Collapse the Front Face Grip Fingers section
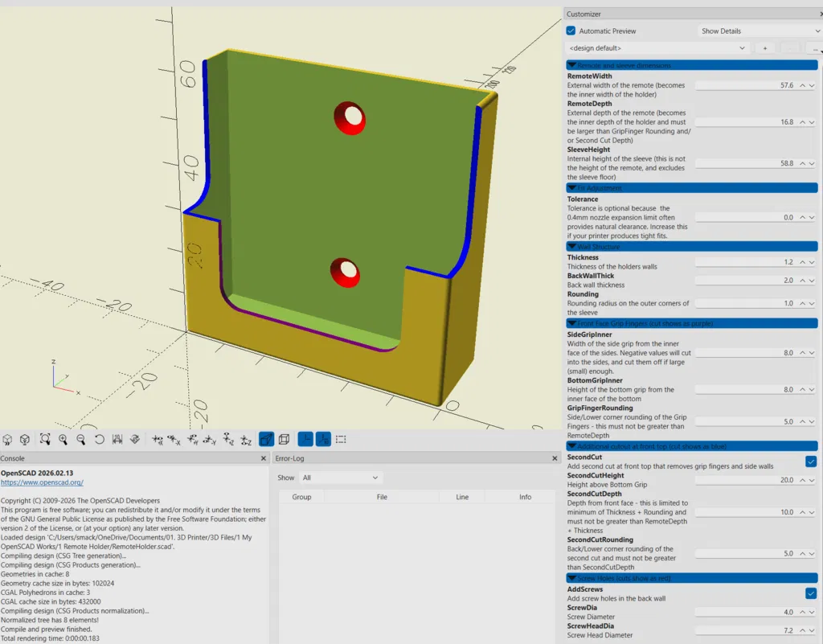The height and width of the screenshot is (644, 823). (x=692, y=323)
